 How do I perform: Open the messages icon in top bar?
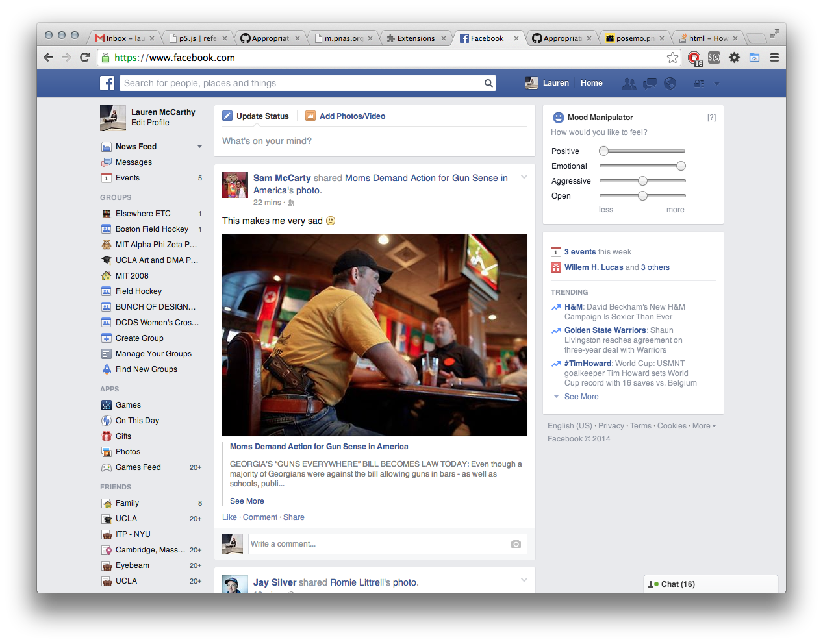(x=650, y=83)
